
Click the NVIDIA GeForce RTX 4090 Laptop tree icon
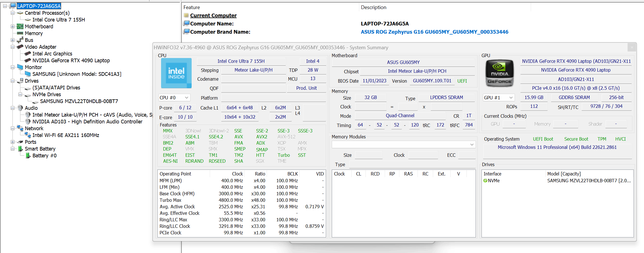tap(28, 60)
